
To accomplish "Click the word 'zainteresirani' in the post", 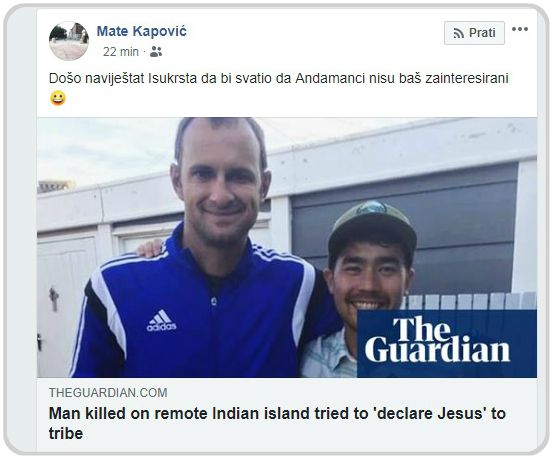I will pos(467,78).
